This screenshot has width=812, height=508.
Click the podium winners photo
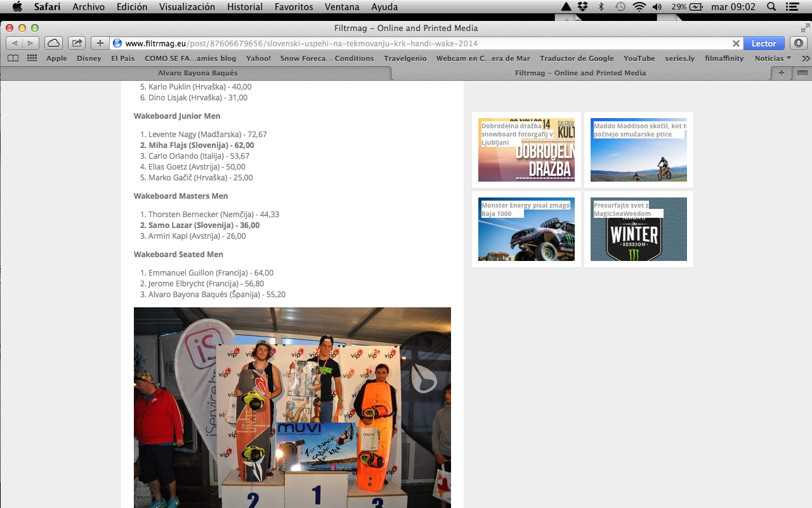(x=292, y=408)
